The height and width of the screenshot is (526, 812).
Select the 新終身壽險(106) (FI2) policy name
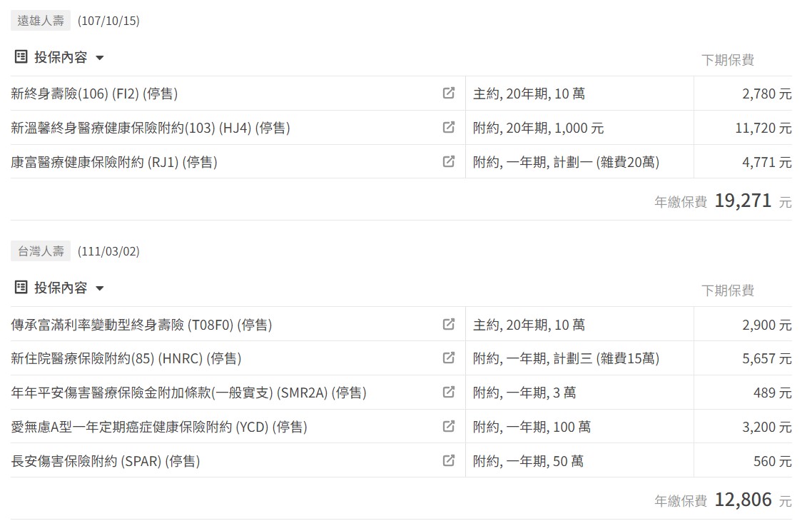coord(94,93)
